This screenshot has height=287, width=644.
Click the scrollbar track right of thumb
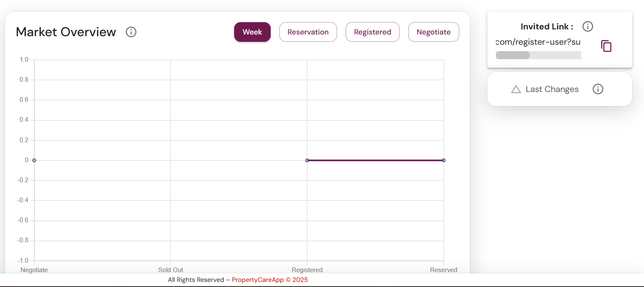coord(555,55)
